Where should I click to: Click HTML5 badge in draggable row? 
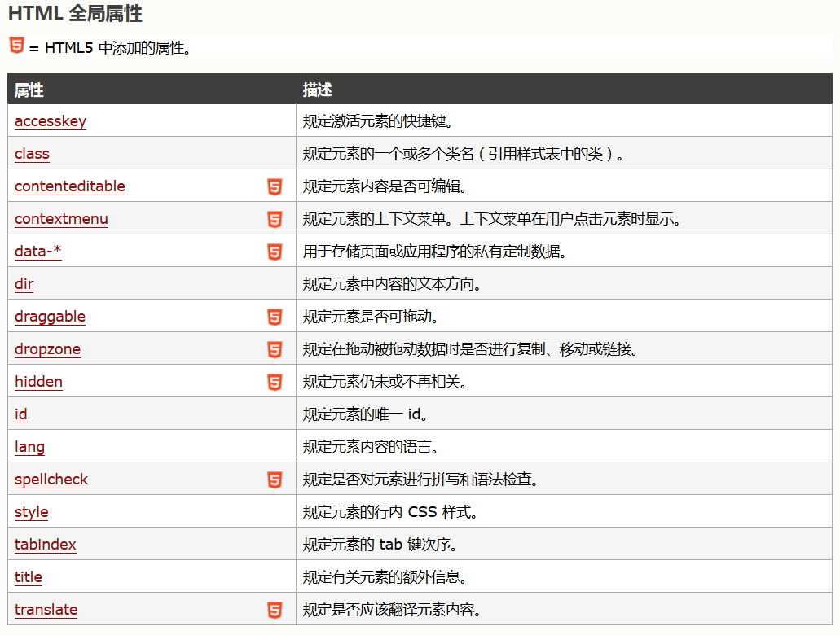[x=275, y=317]
